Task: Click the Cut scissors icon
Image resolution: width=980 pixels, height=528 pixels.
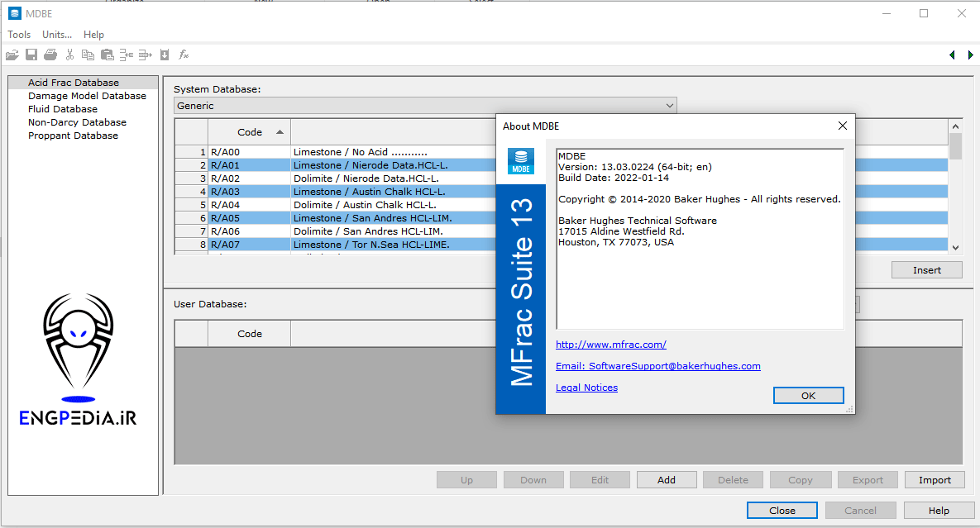Action: click(69, 55)
